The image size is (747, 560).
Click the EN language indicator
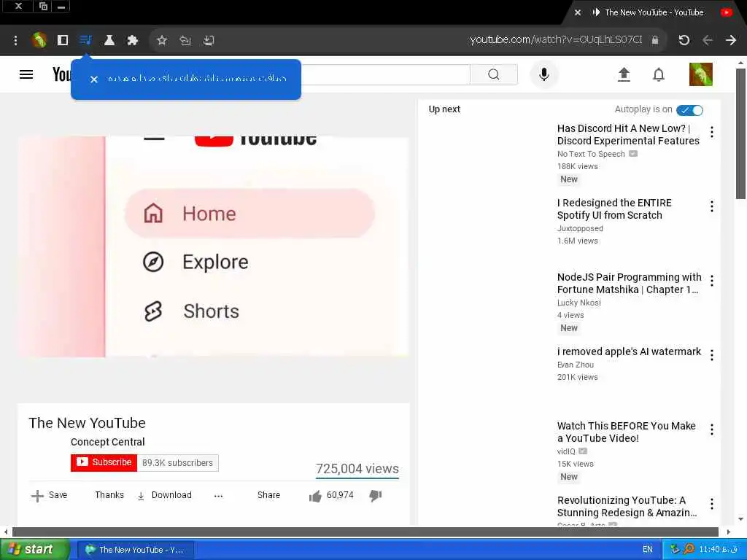[x=648, y=549]
